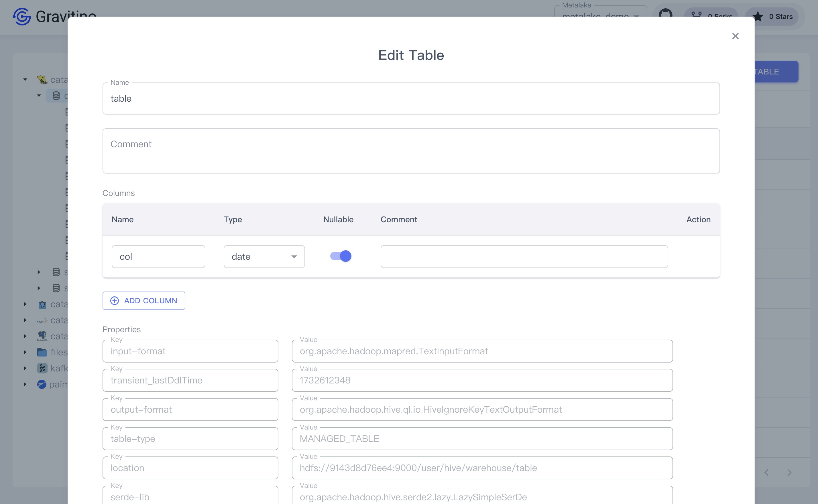
Task: Click the PostgreSQL catalog icon in tree
Action: click(x=42, y=336)
